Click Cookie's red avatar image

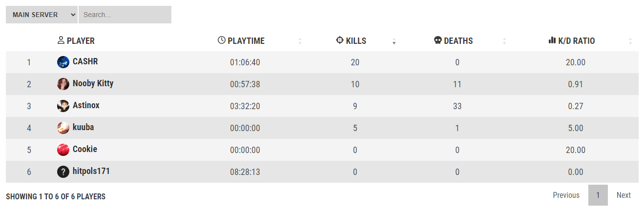(63, 150)
